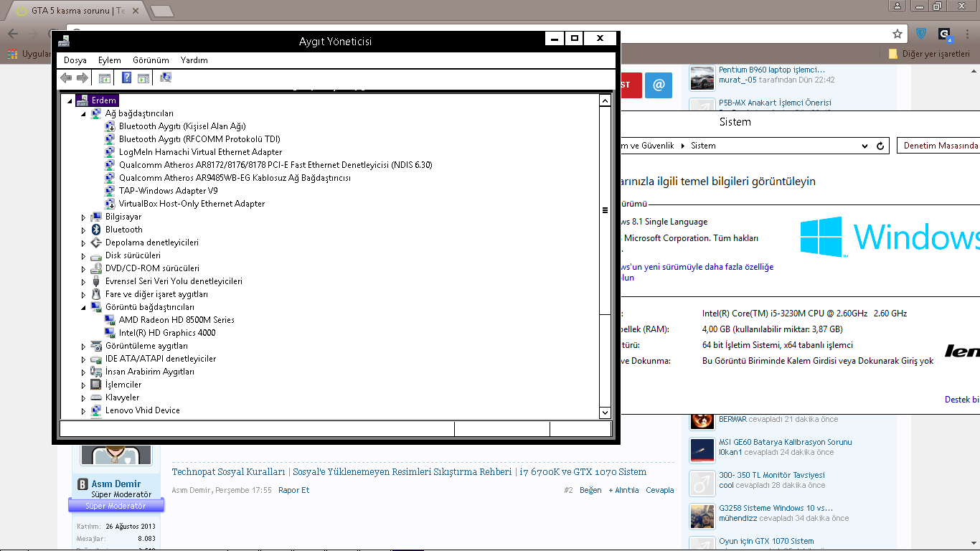Click the forward arrow in Aygıt Yöneticisi toolbar

tap(83, 78)
